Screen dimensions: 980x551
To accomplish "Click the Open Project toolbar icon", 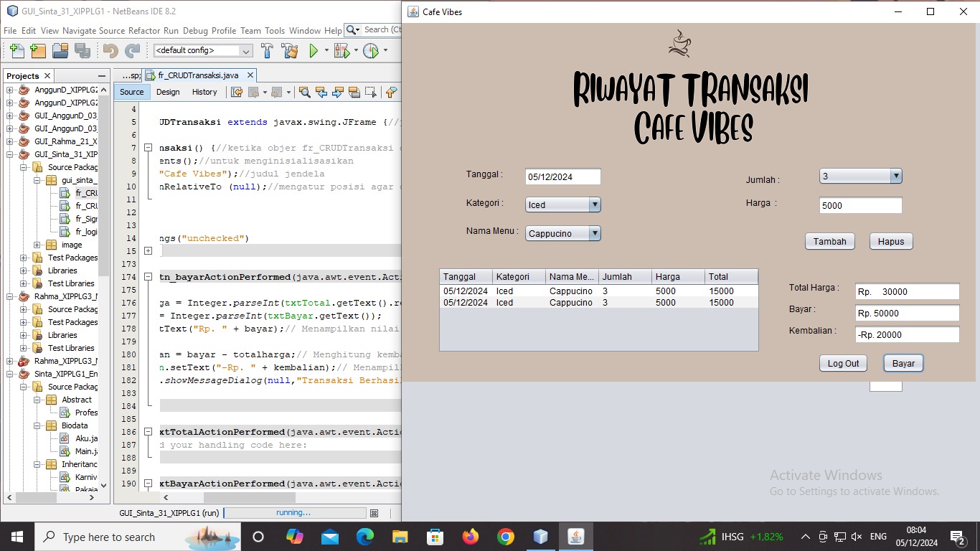I will pos(60,51).
